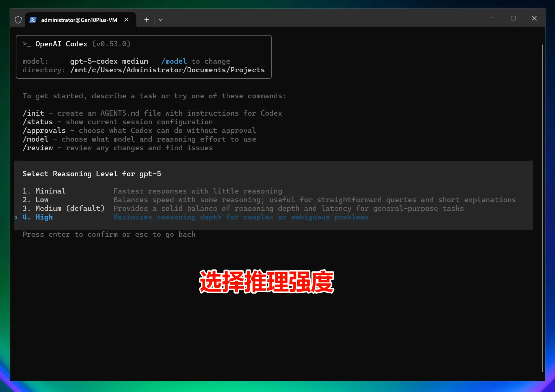This screenshot has width=555, height=392.
Task: Click the directory path in the Codex banner
Action: coord(167,70)
